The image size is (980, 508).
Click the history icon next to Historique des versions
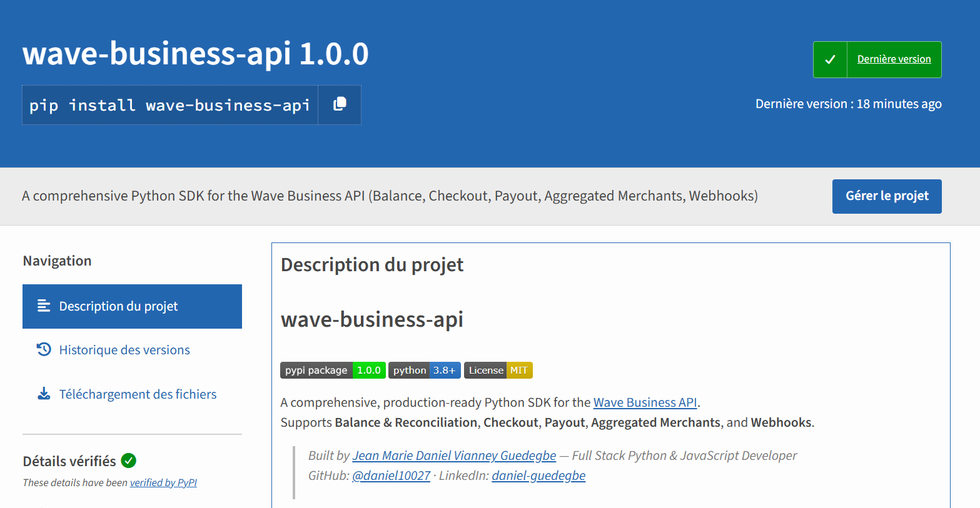pos(43,350)
